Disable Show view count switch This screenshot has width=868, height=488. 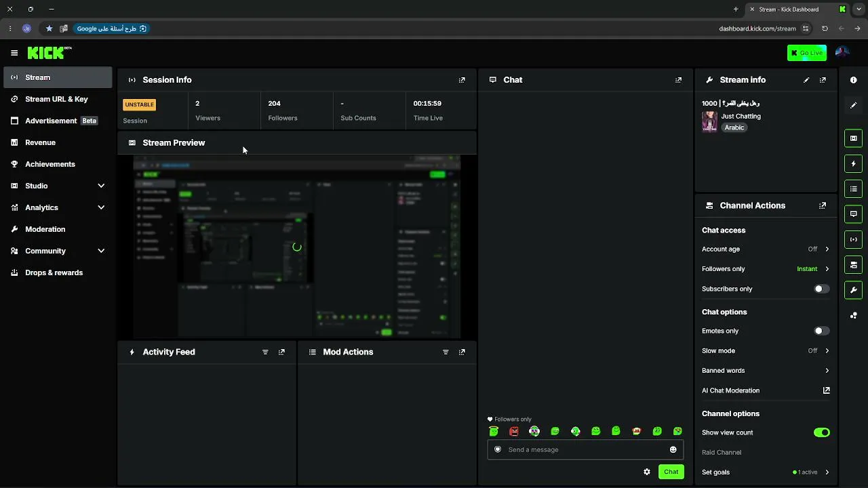[x=821, y=432]
